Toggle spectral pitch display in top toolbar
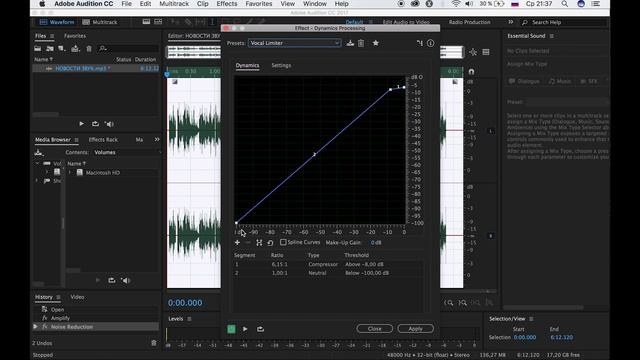The image size is (640, 360). (x=158, y=22)
